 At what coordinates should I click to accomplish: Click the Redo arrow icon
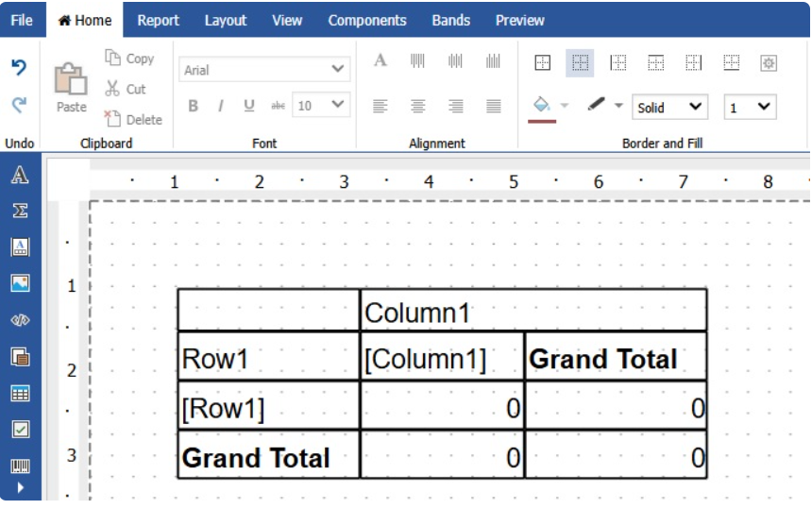point(19,105)
